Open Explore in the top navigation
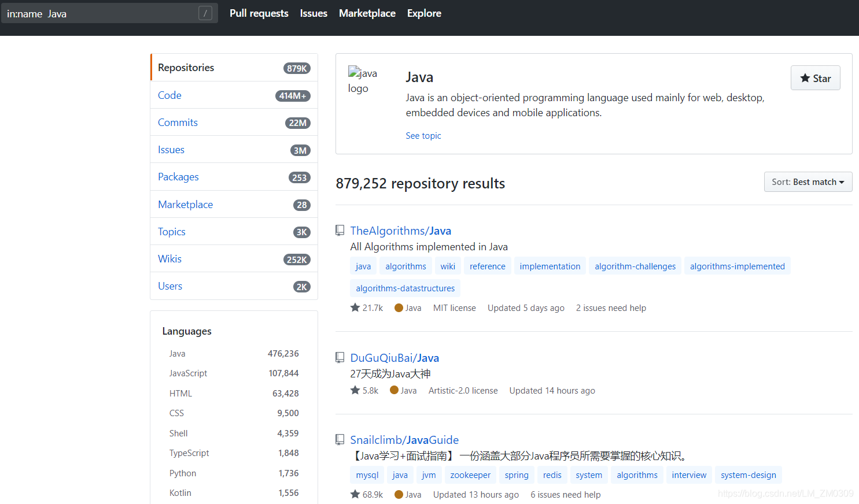Image resolution: width=859 pixels, height=504 pixels. tap(424, 13)
